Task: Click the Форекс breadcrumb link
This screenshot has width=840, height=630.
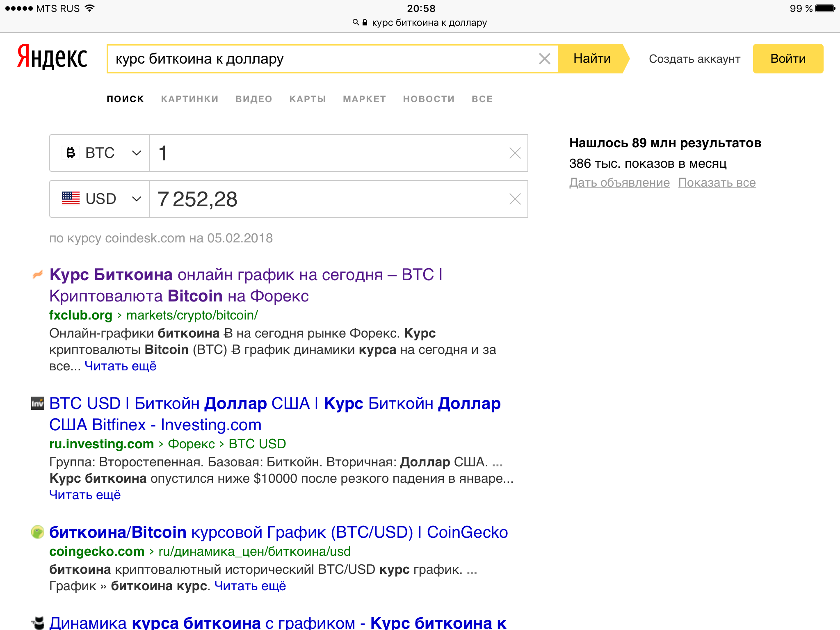Action: 191,444
